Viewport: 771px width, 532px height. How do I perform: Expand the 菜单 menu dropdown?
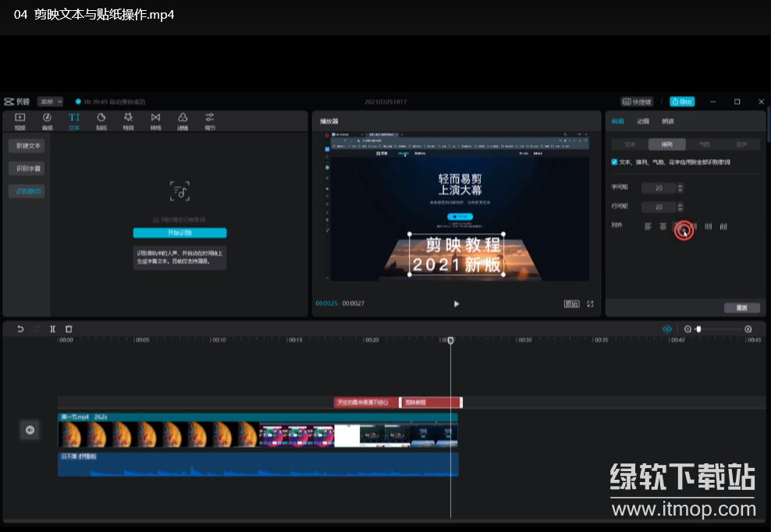(x=50, y=101)
